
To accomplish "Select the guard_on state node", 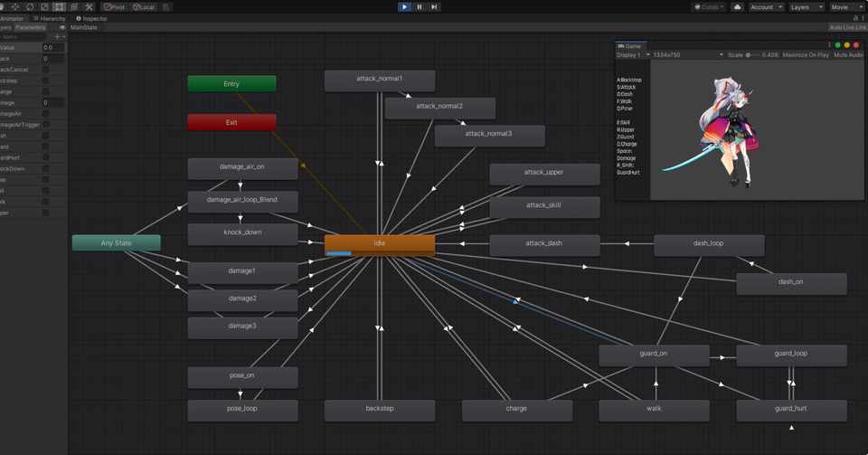I will (x=655, y=355).
